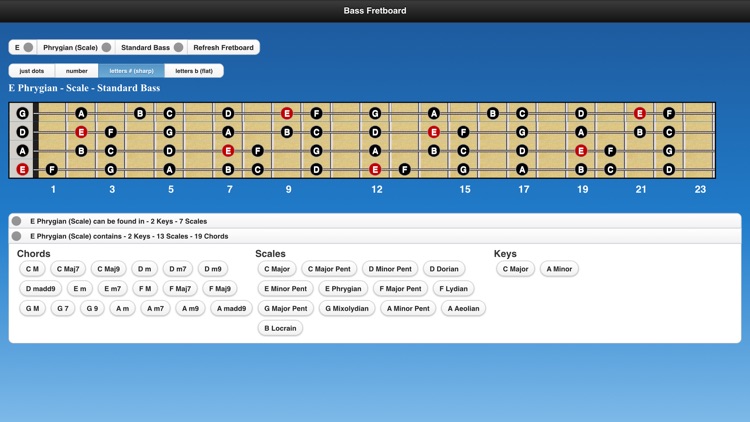Choose the C Major key
Image resolution: width=750 pixels, height=422 pixels.
pos(515,269)
